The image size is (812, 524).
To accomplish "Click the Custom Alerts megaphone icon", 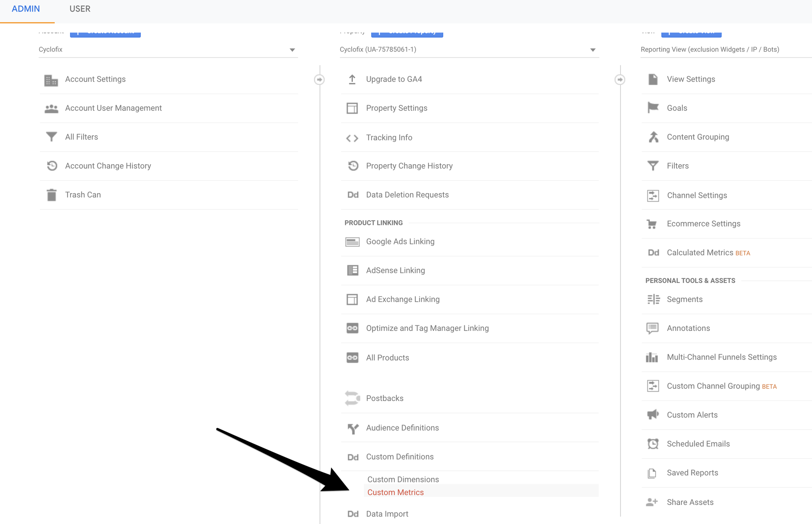I will tap(653, 415).
